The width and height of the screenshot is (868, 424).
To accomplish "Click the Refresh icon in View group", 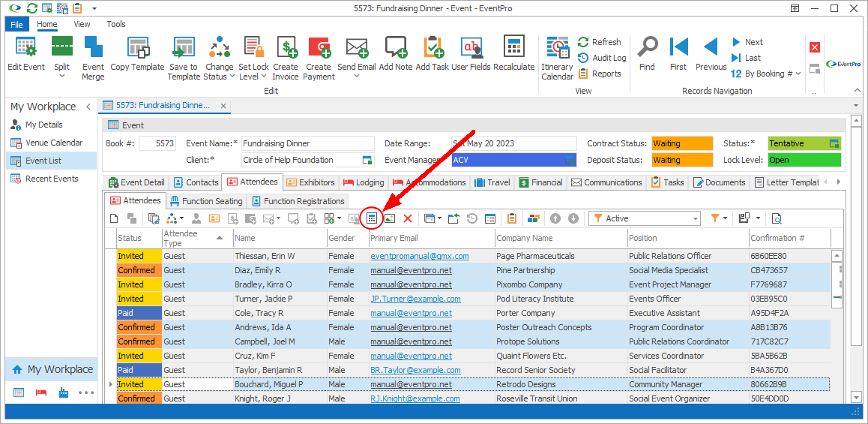I will pyautogui.click(x=583, y=42).
